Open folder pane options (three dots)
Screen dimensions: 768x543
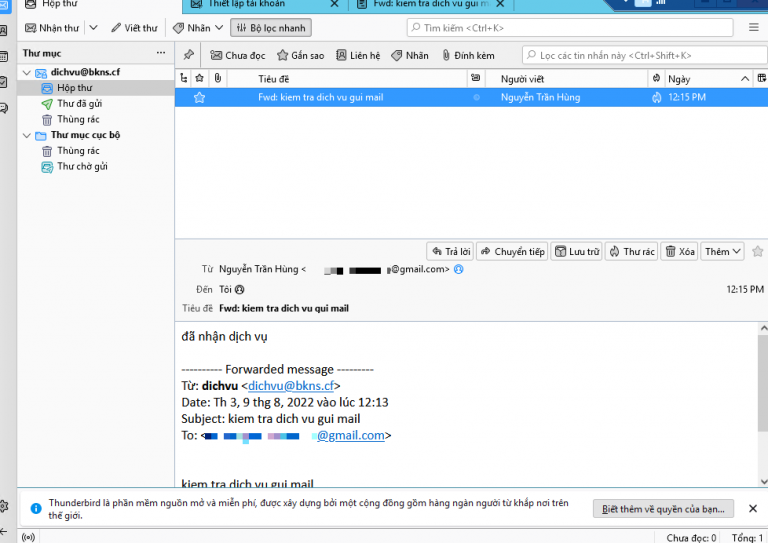coord(161,52)
